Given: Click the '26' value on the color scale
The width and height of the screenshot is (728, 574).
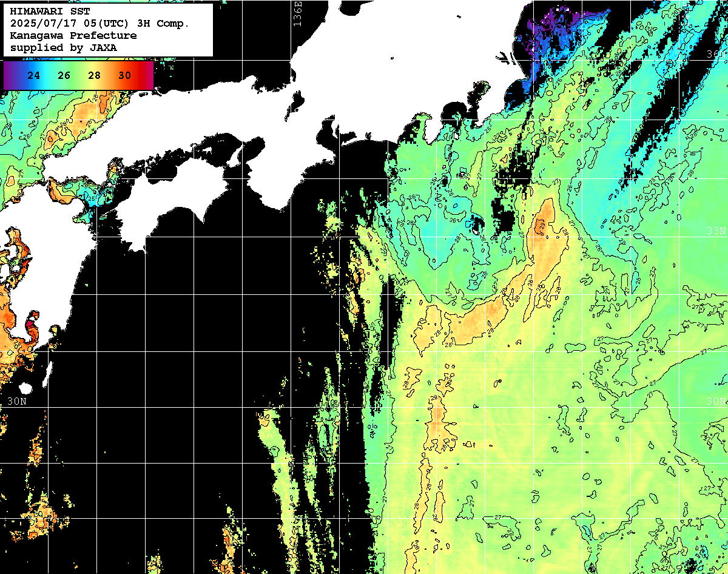Looking at the screenshot, I should 64,76.
